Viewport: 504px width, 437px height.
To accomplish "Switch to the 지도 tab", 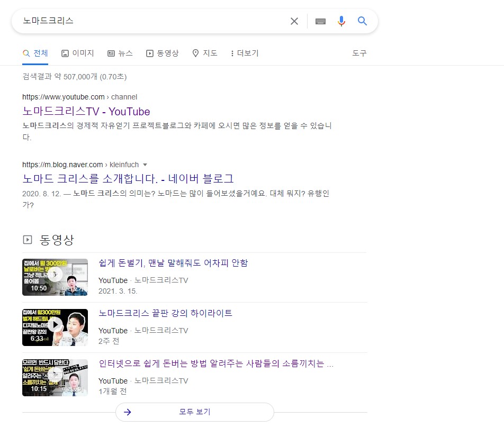I will click(x=205, y=53).
